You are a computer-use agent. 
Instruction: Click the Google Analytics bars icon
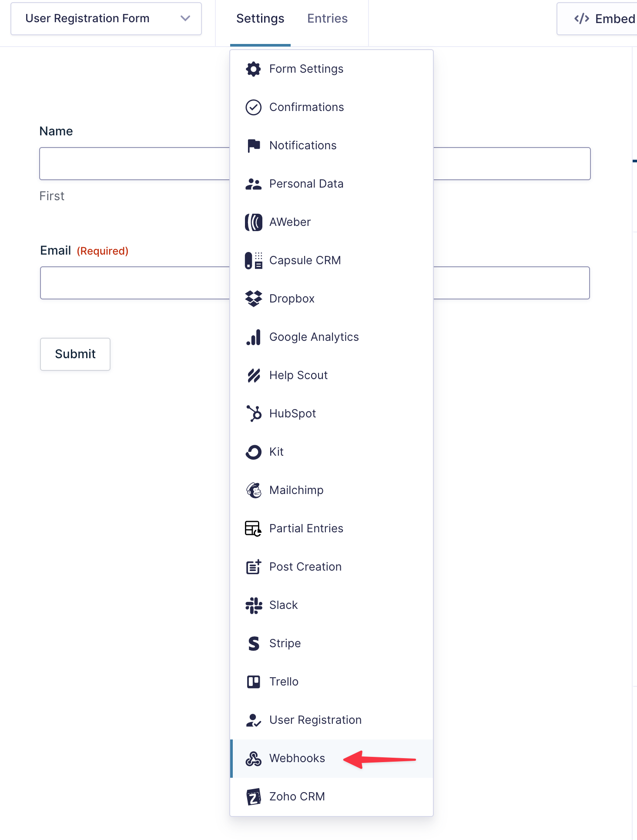coord(253,337)
